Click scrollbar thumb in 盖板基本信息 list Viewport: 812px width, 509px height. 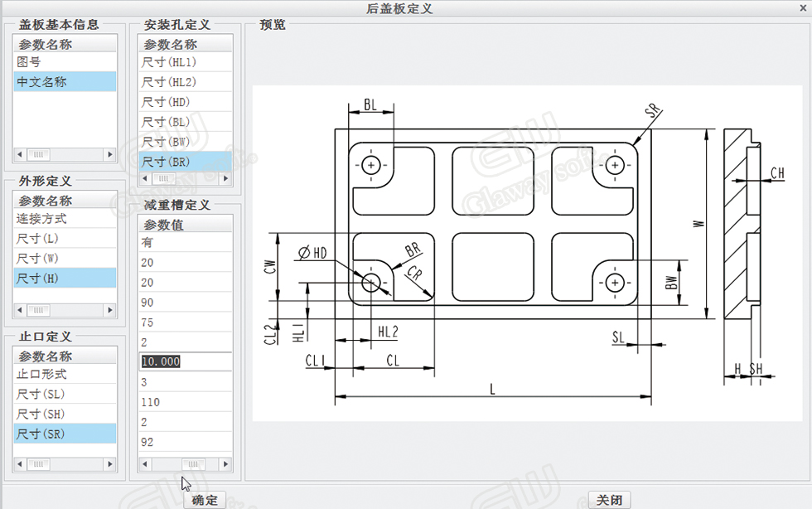point(38,154)
